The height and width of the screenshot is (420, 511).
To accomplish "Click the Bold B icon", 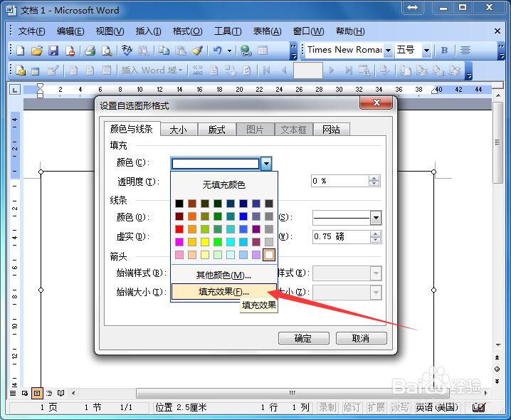I will coord(444,51).
